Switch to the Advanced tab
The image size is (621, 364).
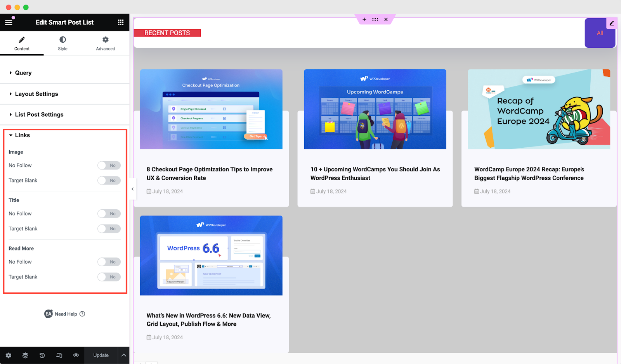[106, 43]
